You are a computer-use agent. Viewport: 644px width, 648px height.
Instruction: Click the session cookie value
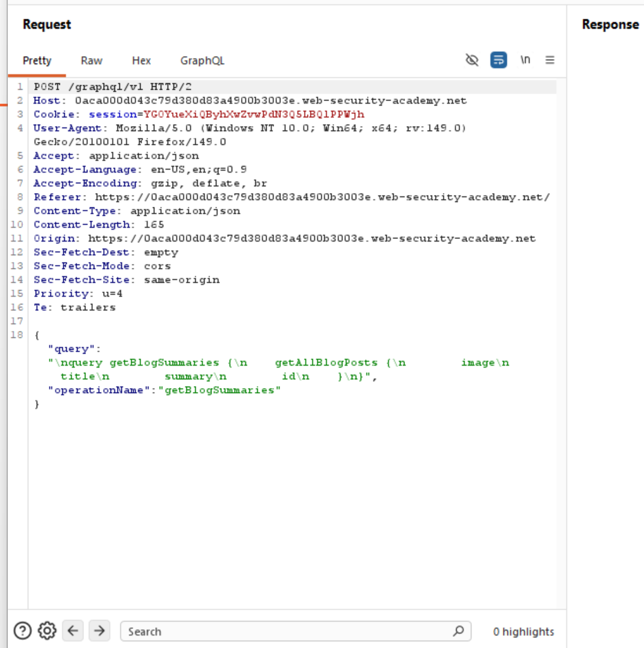coord(254,114)
